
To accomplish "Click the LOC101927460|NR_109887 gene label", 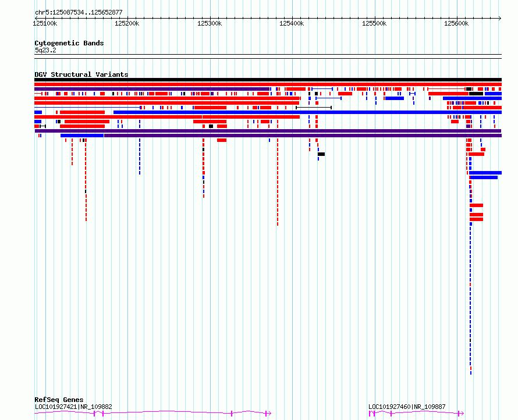I will point(407,407).
